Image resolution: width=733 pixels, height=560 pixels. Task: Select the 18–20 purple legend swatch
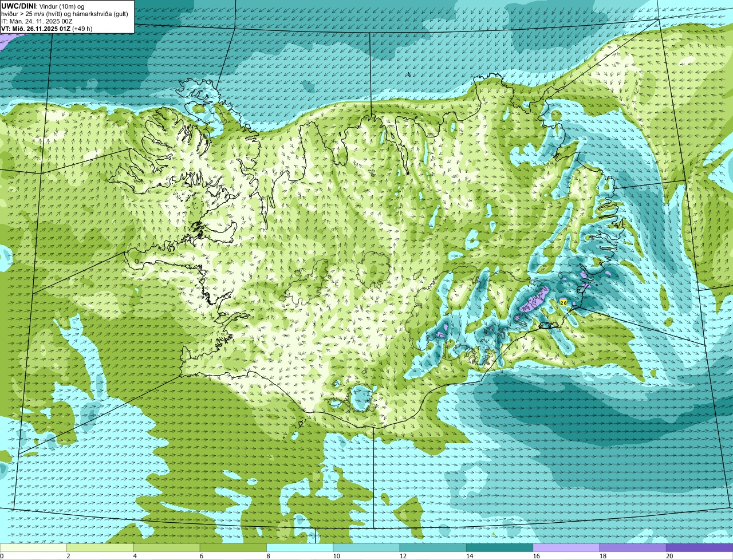click(x=633, y=547)
